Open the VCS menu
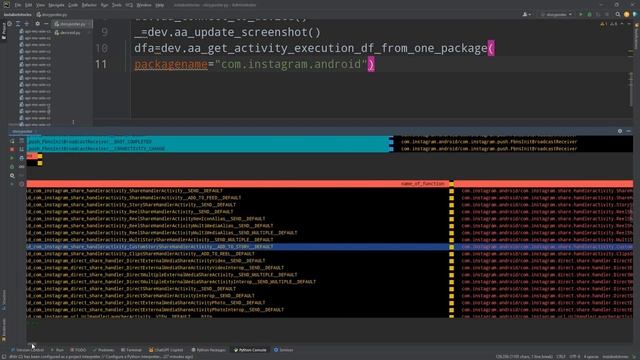640x360 pixels. 129,5
